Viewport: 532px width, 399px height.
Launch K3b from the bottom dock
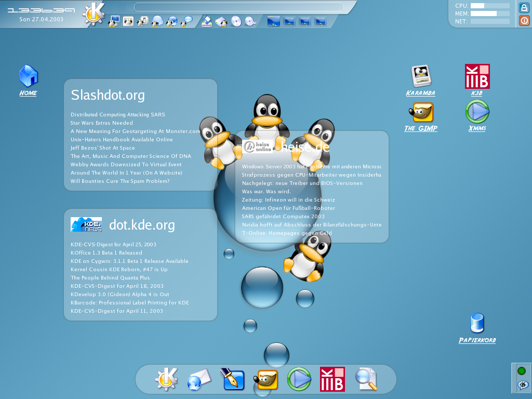(x=332, y=379)
